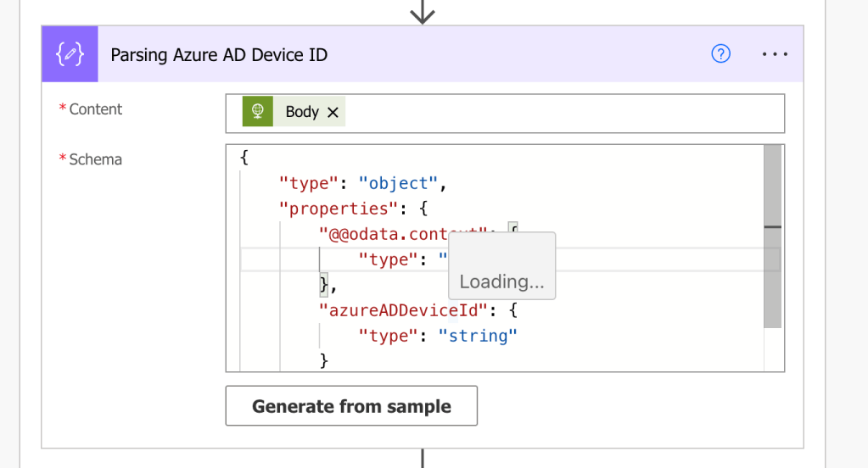Click empty area of the Content field
This screenshot has width=868, height=468.
point(560,113)
